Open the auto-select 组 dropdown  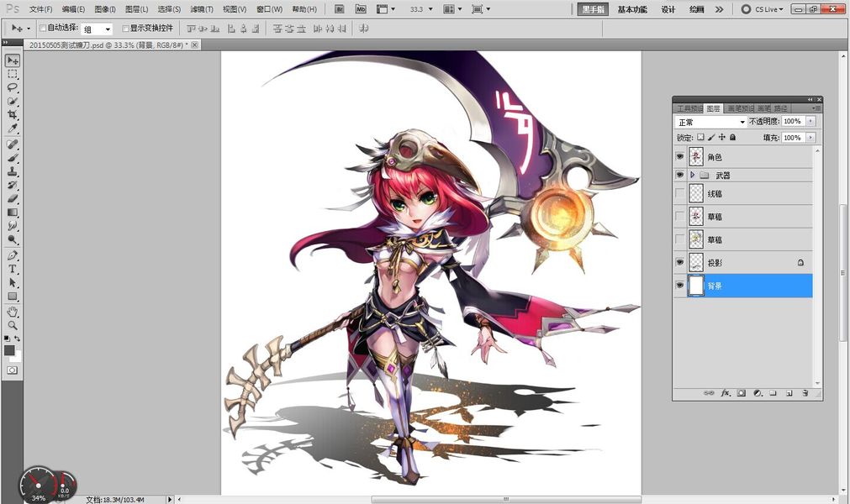(97, 29)
